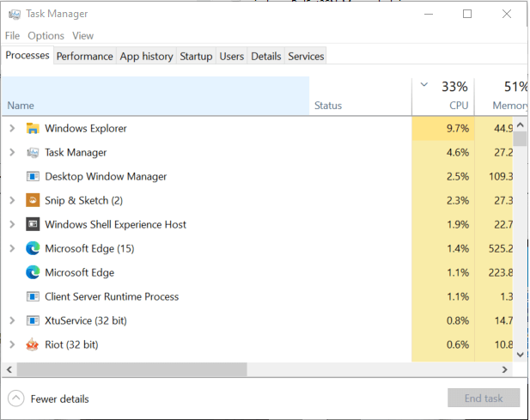Click the vertical scrollbar thumb

tap(521, 139)
